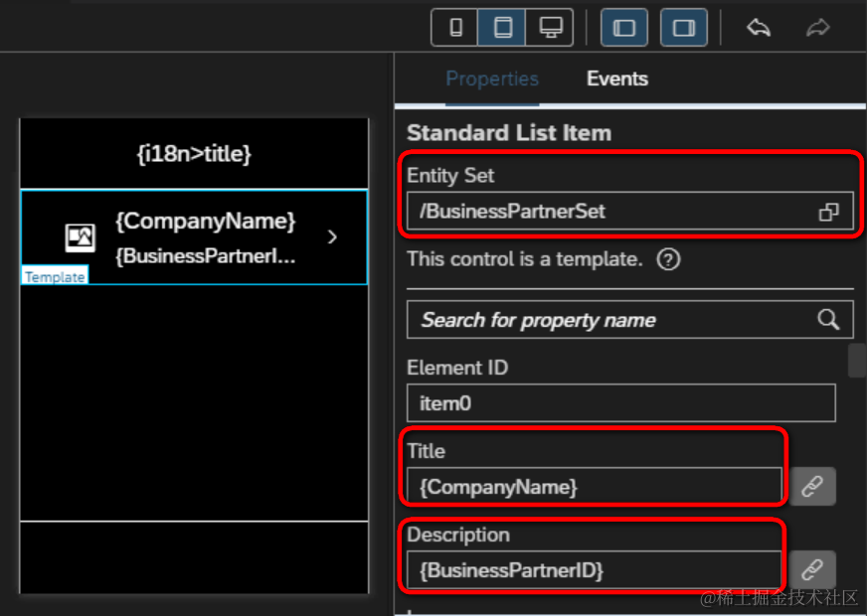Select the truncated {BusinessPartnerI... description text
The height and width of the screenshot is (616, 867).
(206, 256)
